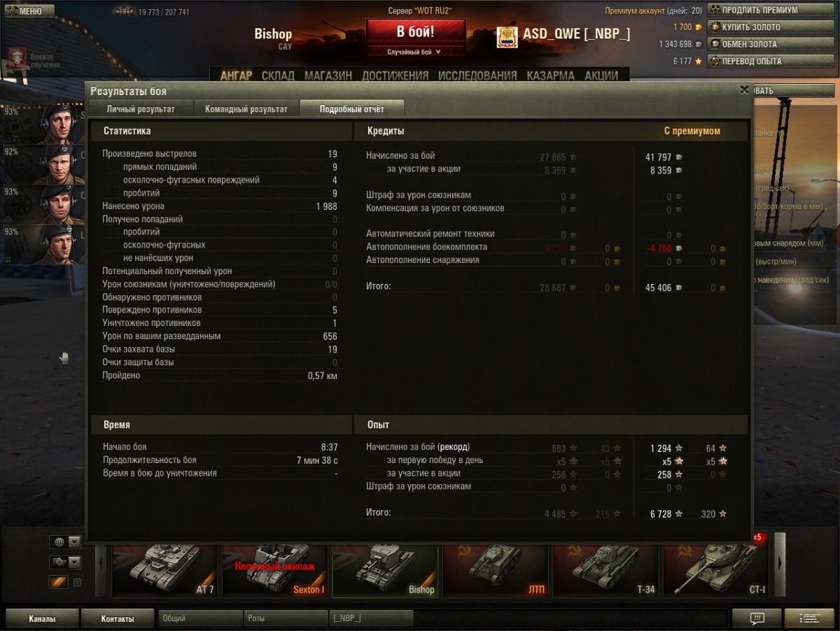Click the Перевод опыта star icon button
Image resolution: width=840 pixels, height=631 pixels.
pos(771,61)
